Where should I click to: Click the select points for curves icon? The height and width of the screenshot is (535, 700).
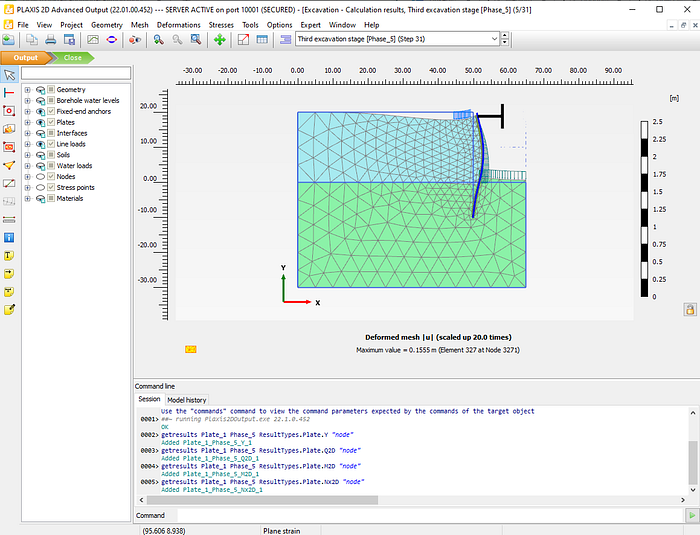click(x=135, y=40)
